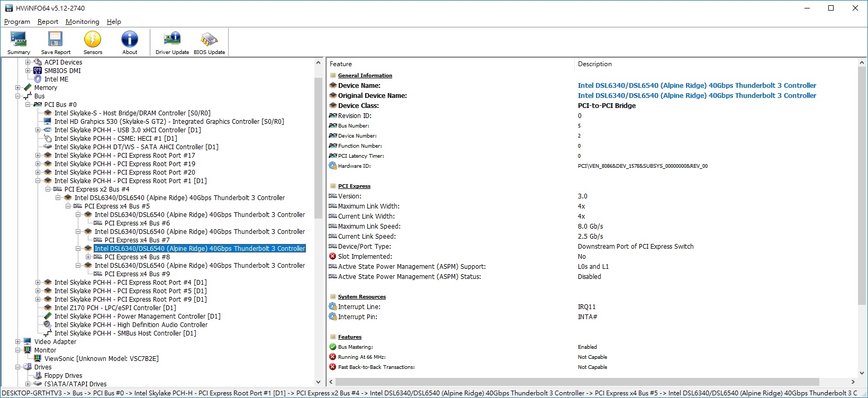The image size is (868, 398).
Task: Select SATA AHCI Controller tree item
Action: [136, 147]
